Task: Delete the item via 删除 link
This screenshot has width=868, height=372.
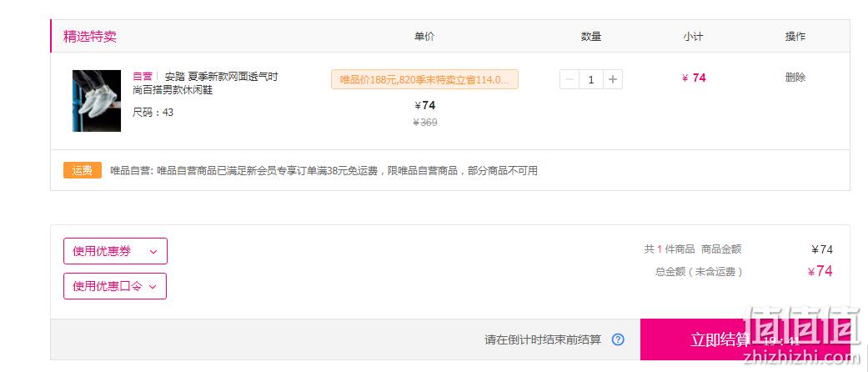Action: pos(795,78)
